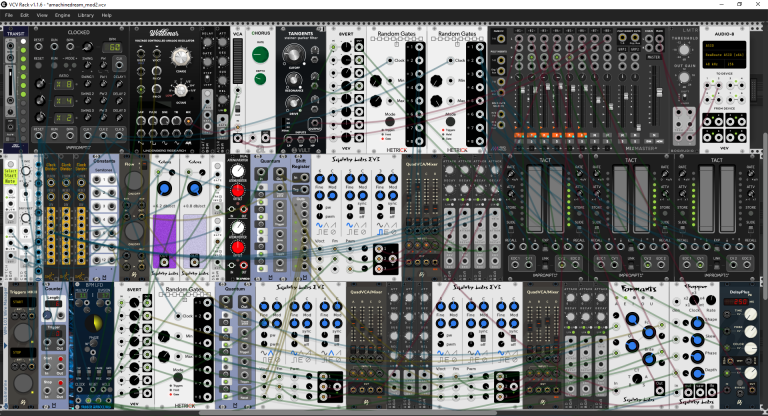Click the Tangents OUTPUT jack
The width and height of the screenshot is (768, 416).
coord(315,123)
